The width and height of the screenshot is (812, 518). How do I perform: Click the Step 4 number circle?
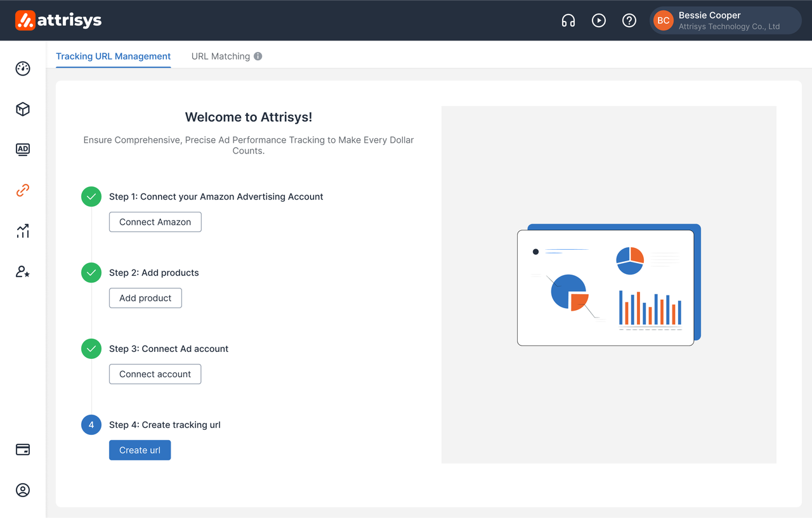[91, 425]
